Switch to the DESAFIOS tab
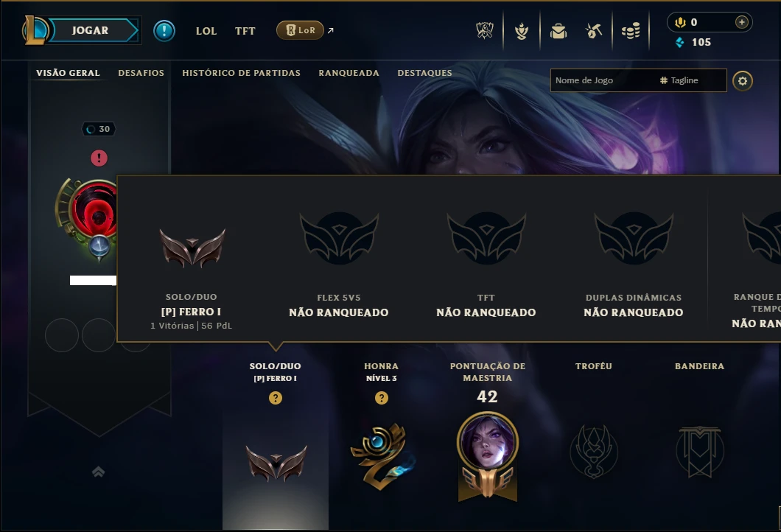Image resolution: width=781 pixels, height=532 pixels. (x=141, y=73)
